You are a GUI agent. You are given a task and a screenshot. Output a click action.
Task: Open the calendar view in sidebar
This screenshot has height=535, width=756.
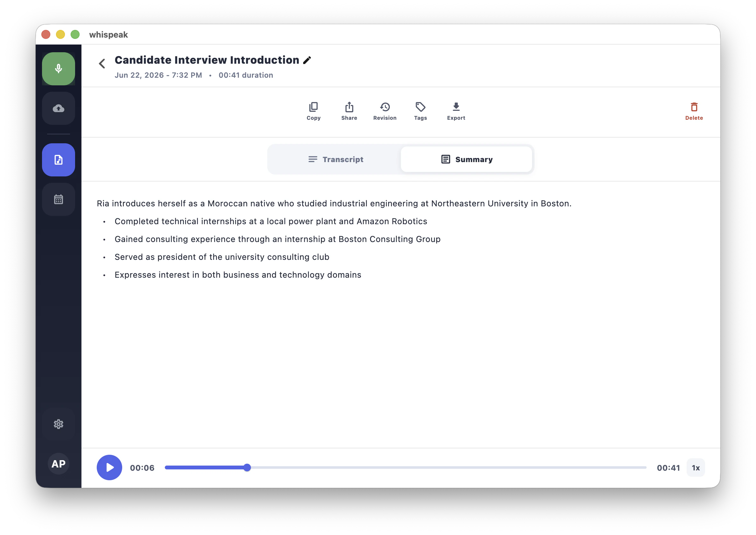pyautogui.click(x=58, y=199)
